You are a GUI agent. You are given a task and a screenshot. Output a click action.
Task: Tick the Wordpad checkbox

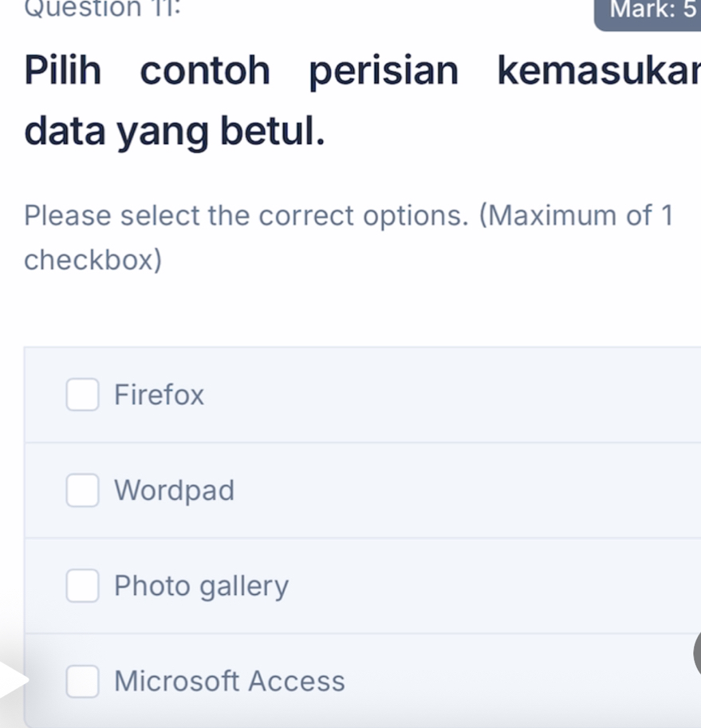pos(83,490)
